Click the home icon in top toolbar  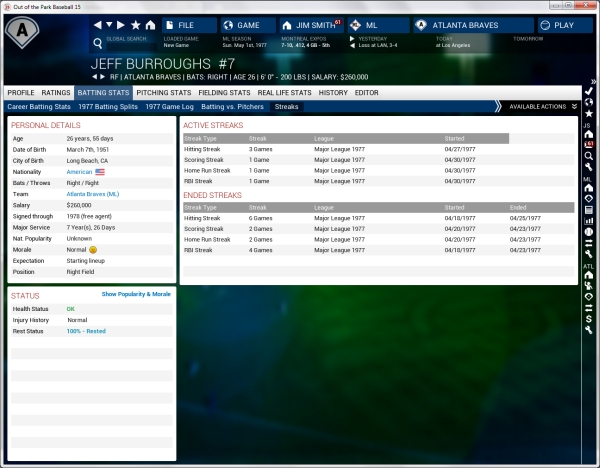[150, 25]
